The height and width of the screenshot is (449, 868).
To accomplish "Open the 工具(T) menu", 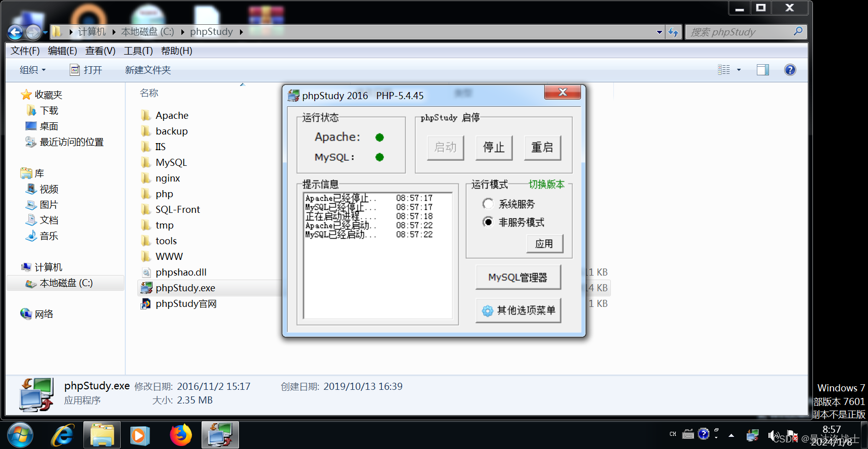I will point(138,51).
